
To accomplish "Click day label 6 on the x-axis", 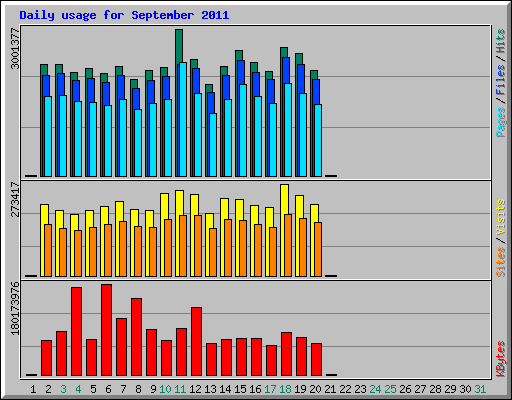I will 108,389.
